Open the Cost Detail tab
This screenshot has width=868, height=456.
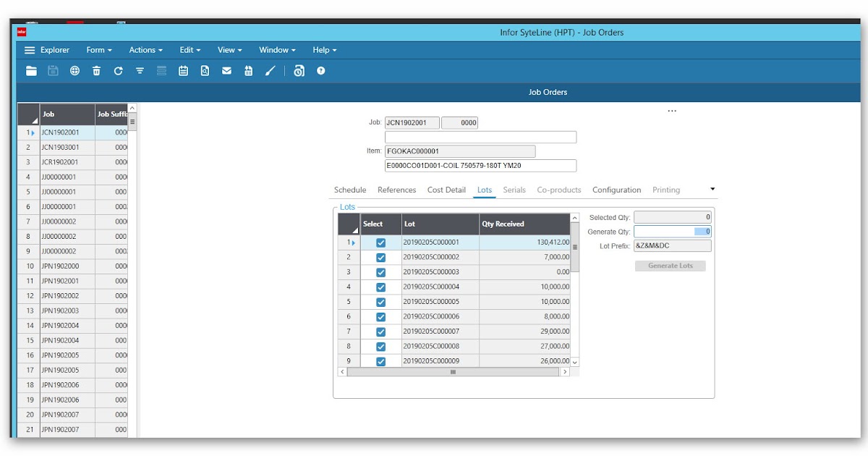pyautogui.click(x=446, y=189)
